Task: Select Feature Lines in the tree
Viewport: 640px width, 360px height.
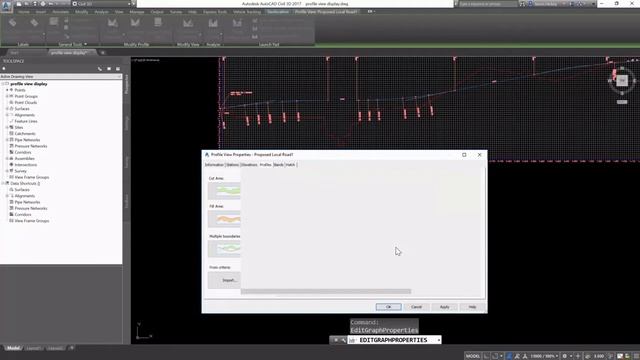Action: coord(26,121)
